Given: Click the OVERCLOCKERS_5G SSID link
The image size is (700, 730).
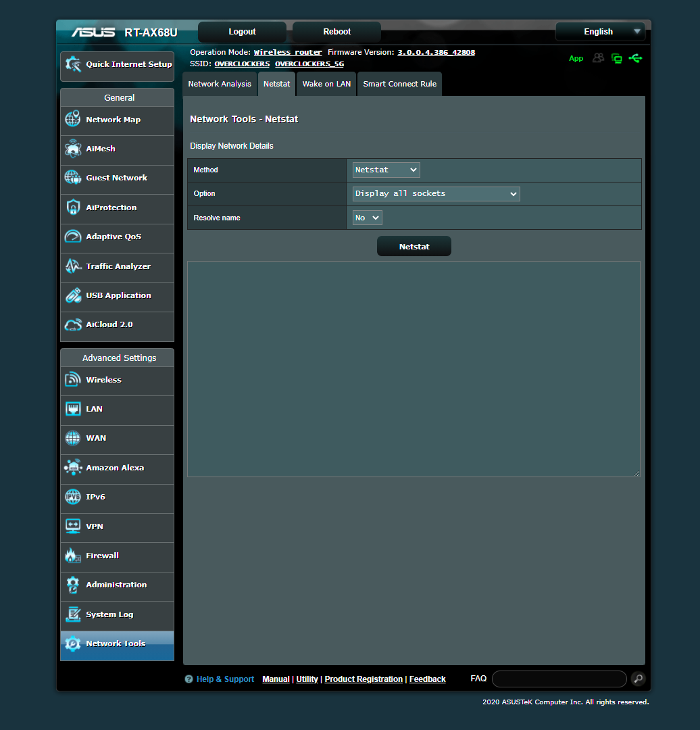Looking at the screenshot, I should tap(309, 64).
